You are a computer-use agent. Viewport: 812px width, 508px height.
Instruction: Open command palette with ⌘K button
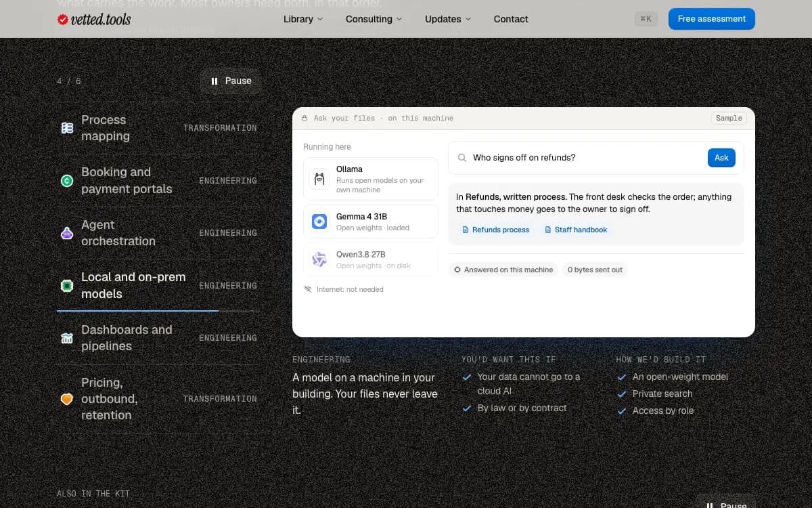pos(646,19)
